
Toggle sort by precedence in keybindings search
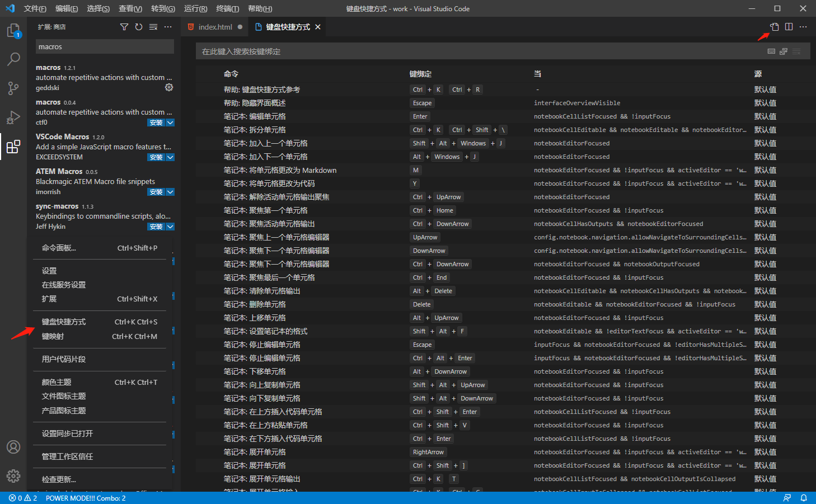coord(784,51)
